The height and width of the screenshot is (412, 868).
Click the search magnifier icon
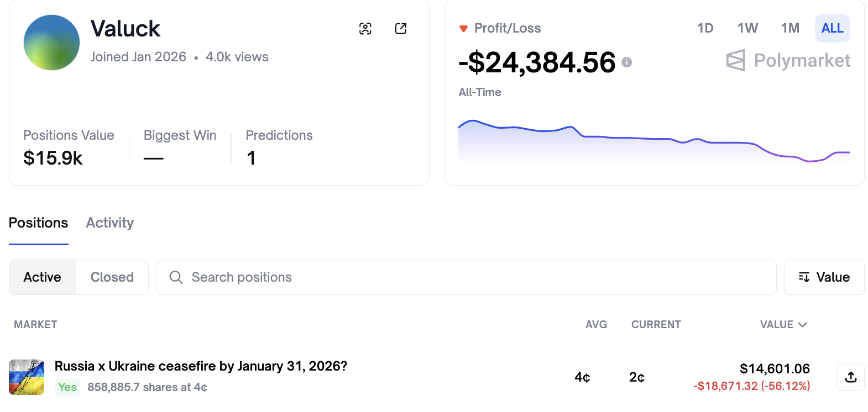pyautogui.click(x=176, y=277)
